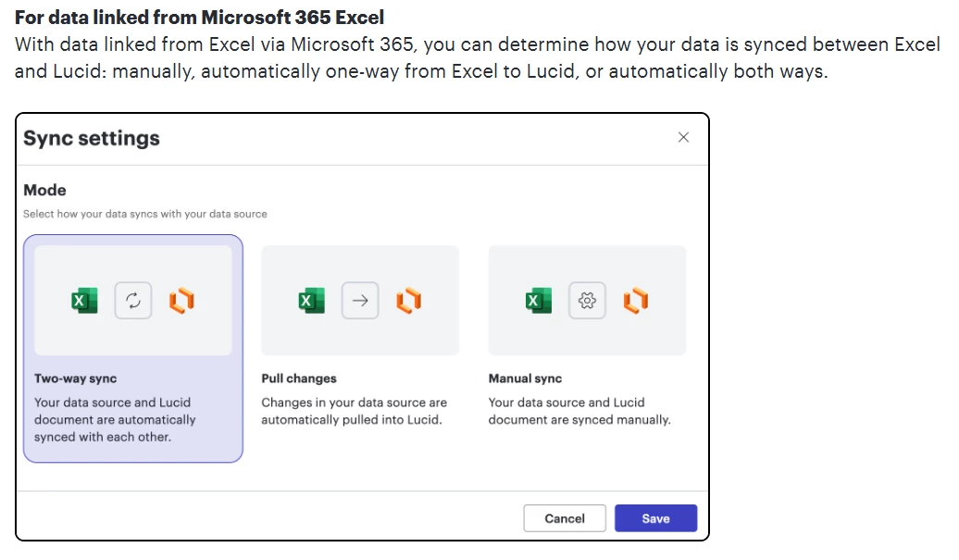Cancel the Sync settings dialog
Screen dimensions: 959x560
coord(565,518)
